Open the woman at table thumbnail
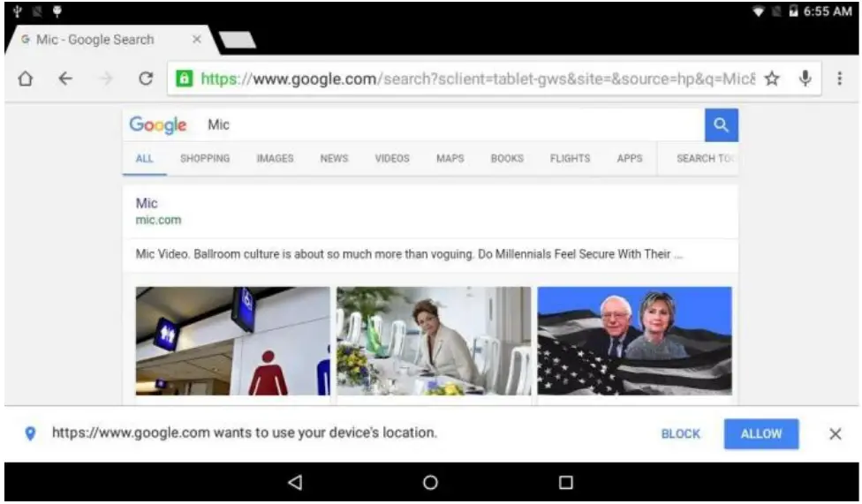This screenshot has width=862, height=504. click(x=434, y=341)
